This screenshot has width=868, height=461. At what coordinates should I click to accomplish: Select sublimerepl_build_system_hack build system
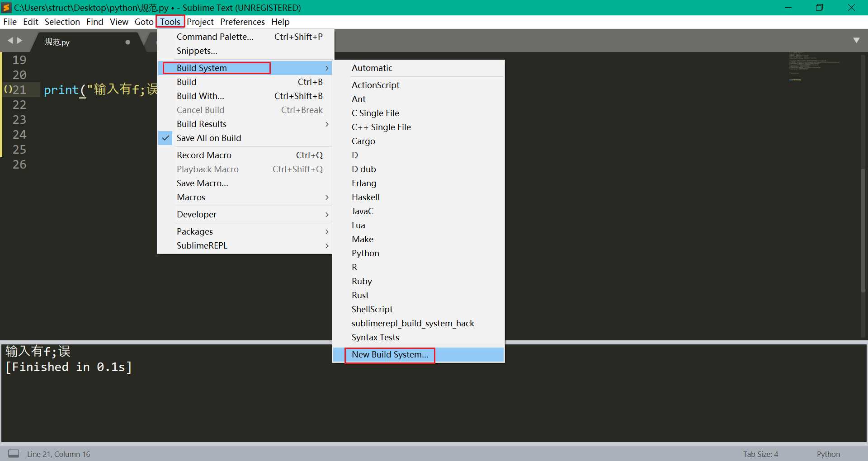pyautogui.click(x=418, y=323)
